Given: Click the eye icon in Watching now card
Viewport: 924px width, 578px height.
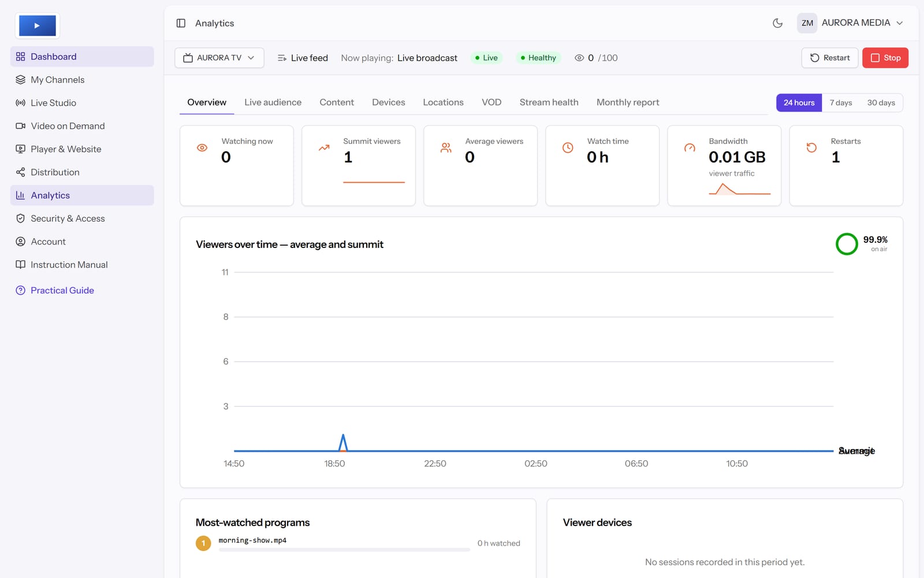Looking at the screenshot, I should tap(202, 148).
